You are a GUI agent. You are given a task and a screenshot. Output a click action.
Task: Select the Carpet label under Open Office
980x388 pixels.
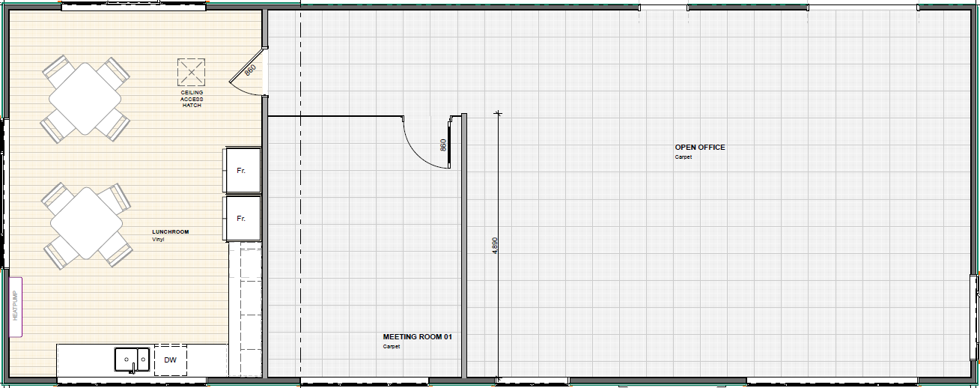[x=683, y=157]
